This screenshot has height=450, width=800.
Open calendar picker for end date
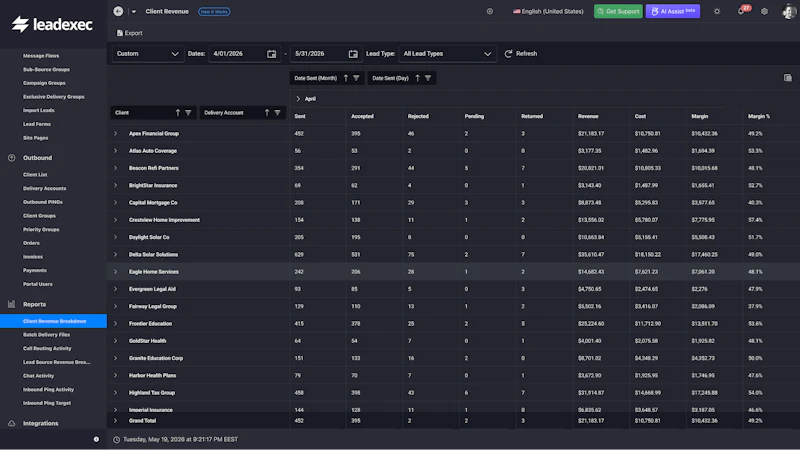tap(353, 54)
